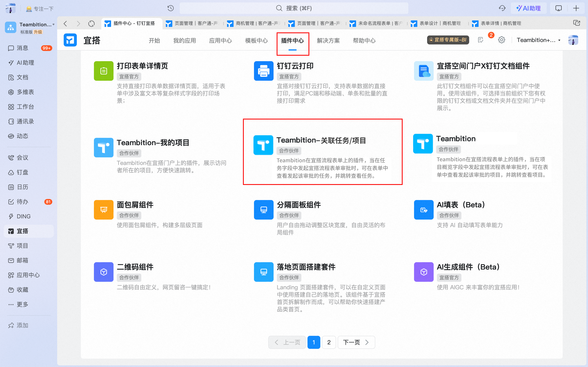Switch to the 模板中心 tab

coord(256,41)
